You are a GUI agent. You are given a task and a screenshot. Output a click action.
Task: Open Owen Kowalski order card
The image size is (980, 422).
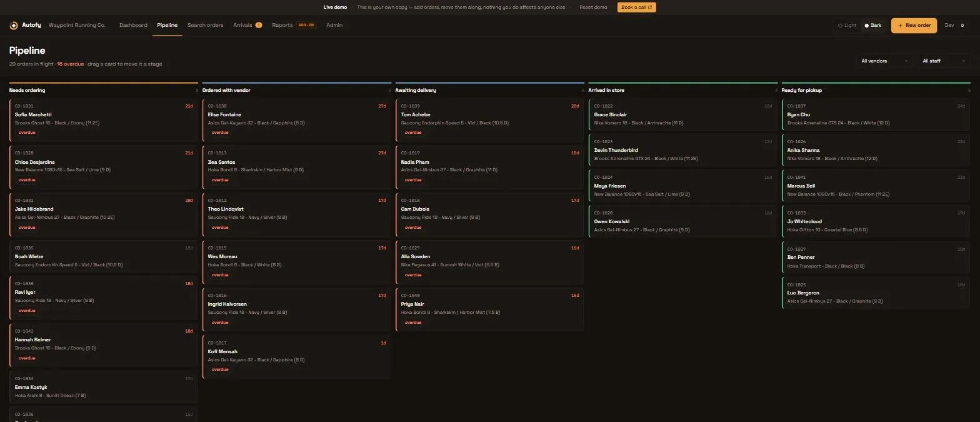683,221
